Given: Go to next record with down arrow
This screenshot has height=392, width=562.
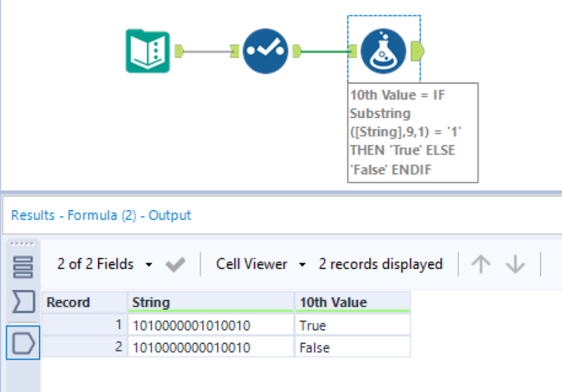Looking at the screenshot, I should 515,264.
